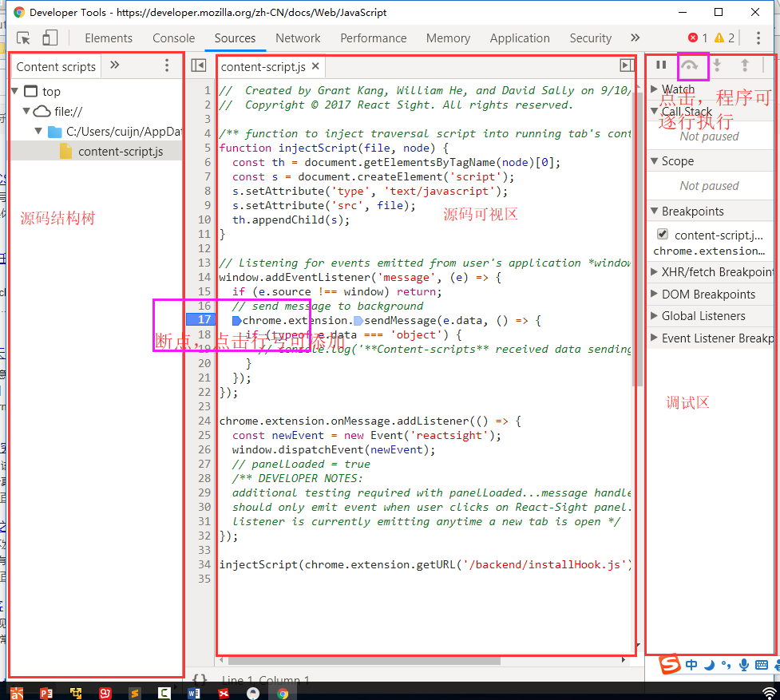Switch to the Performance tab

click(374, 38)
